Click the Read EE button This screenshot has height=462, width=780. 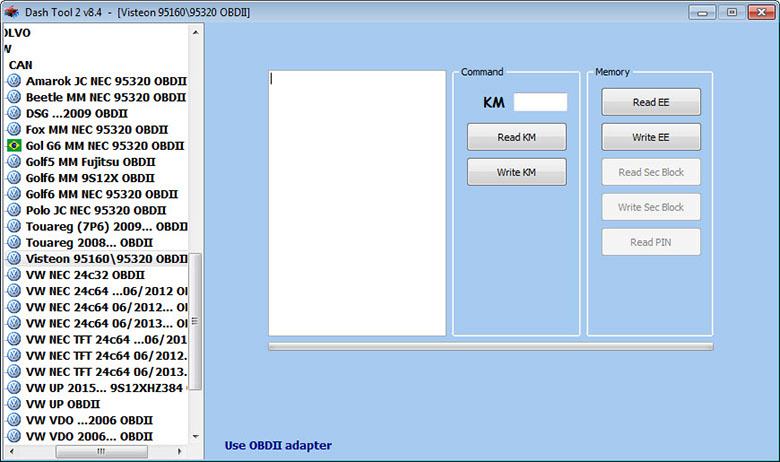[x=651, y=102]
